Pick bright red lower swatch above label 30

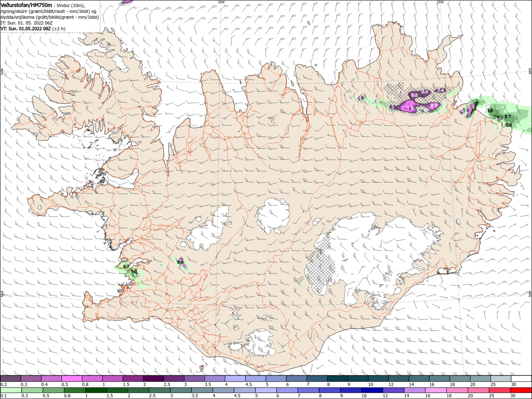tap(521, 390)
